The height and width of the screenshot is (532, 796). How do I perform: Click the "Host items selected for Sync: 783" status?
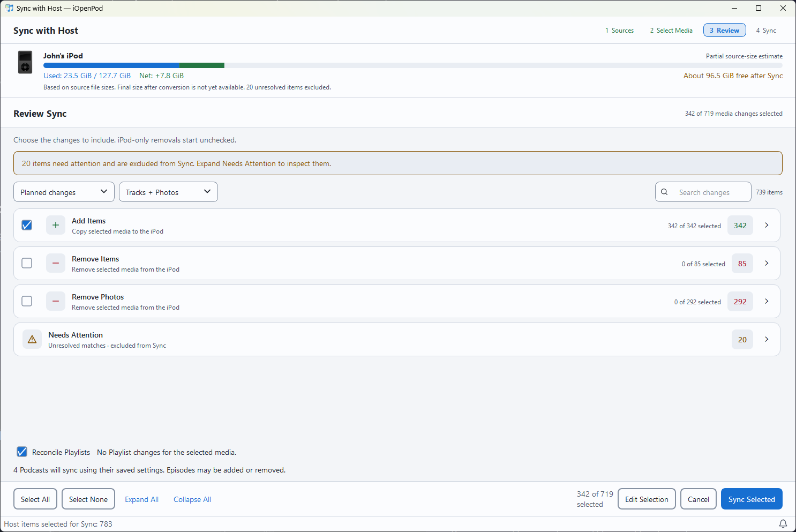coord(58,524)
